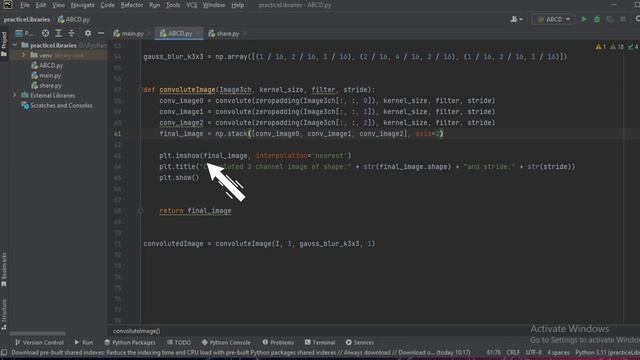This screenshot has width=640, height=360.
Task: Open the Terminal tool window
Action: click(320, 342)
